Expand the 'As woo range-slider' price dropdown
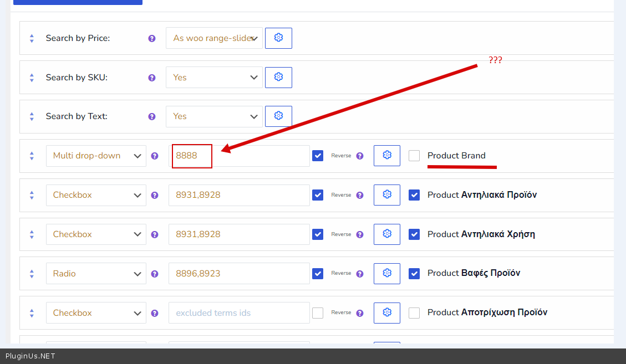This screenshot has width=626, height=364. [214, 38]
